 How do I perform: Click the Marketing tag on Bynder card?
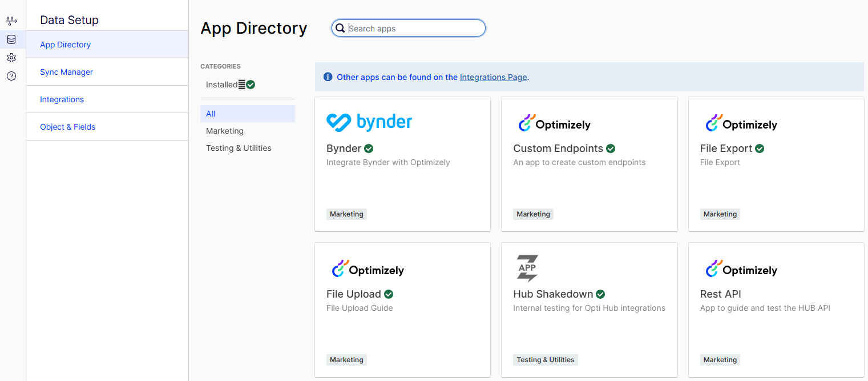pyautogui.click(x=346, y=214)
